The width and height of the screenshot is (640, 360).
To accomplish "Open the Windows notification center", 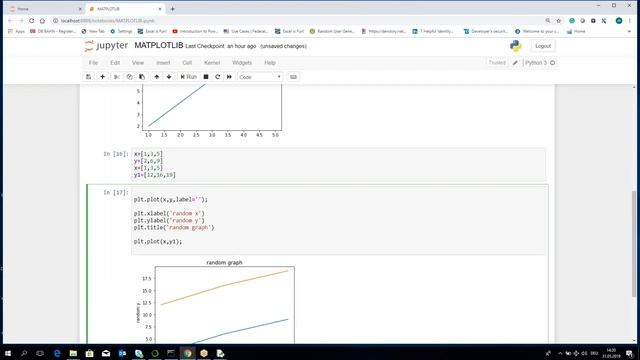I will (629, 353).
